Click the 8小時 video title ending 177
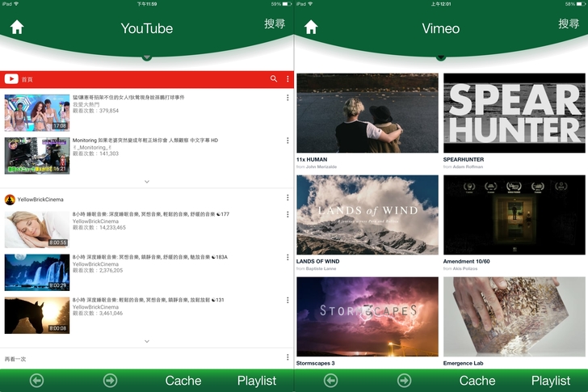Image resolution: width=588 pixels, height=392 pixels. pos(151,214)
